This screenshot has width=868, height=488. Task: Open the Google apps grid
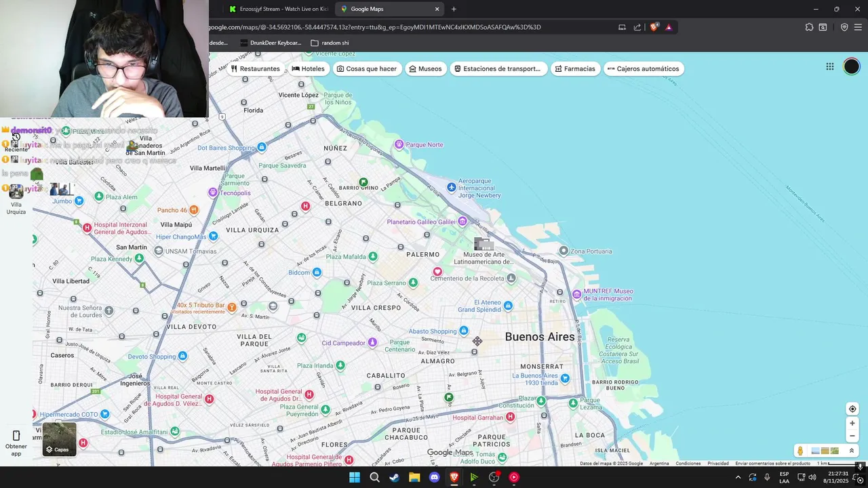click(829, 66)
